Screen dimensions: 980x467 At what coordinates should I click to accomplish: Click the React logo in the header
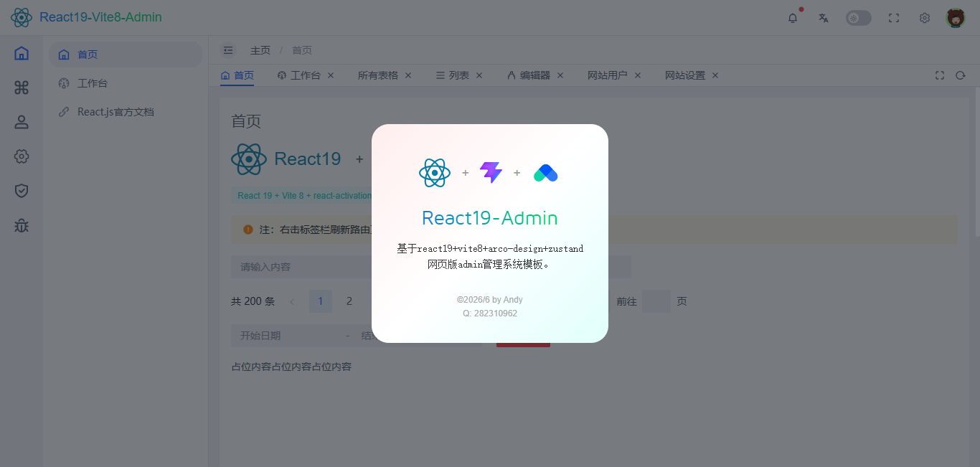[22, 17]
